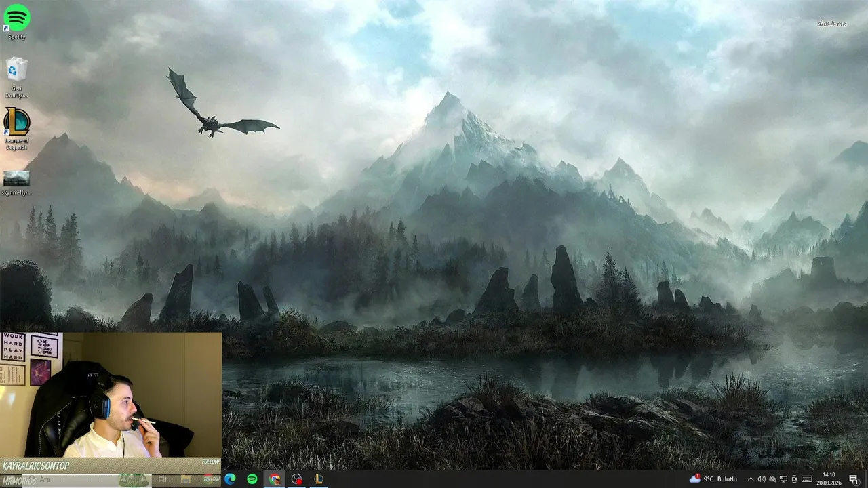Open Spotify from the taskbar
The width and height of the screenshot is (868, 488).
252,479
